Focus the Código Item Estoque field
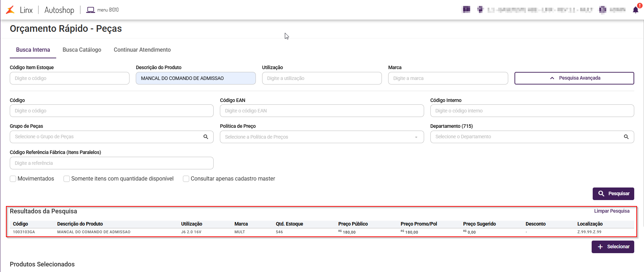This screenshot has height=272, width=644. click(69, 78)
